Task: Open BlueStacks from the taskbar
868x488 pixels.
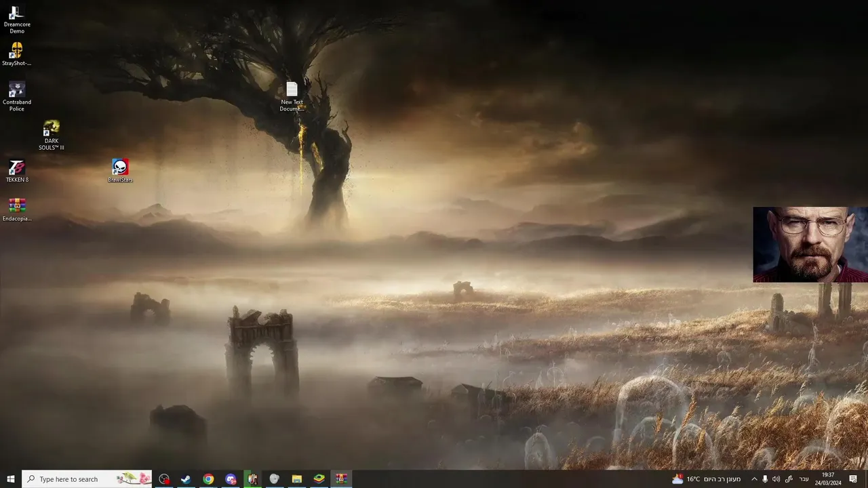Action: [319, 479]
